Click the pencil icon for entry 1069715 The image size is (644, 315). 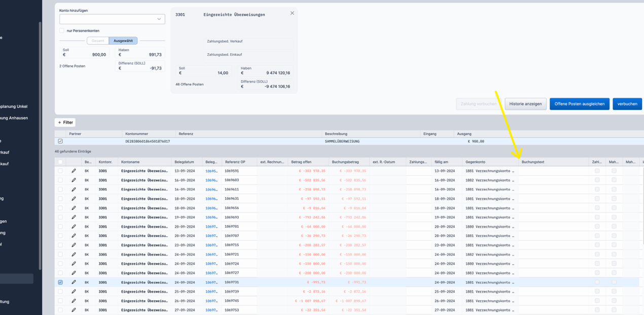[74, 245]
